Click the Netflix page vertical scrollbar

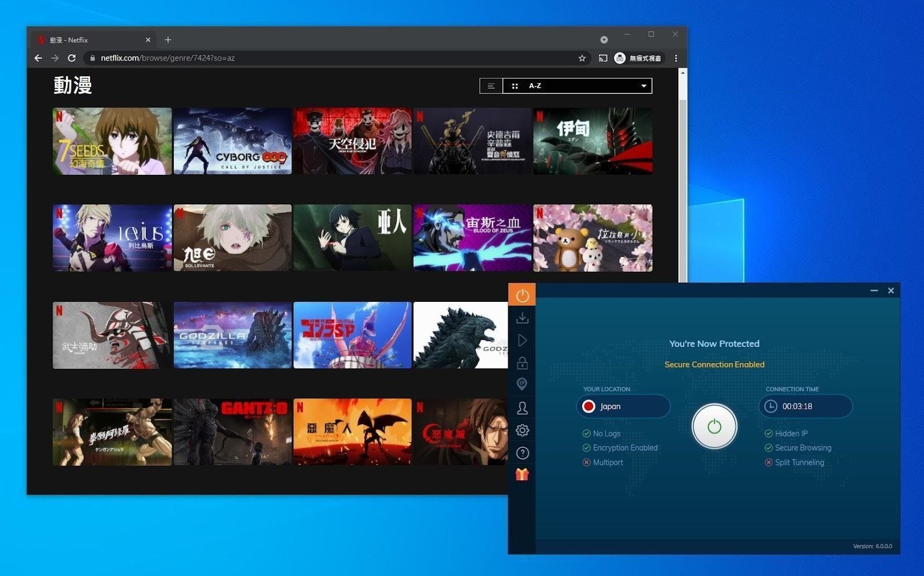[x=683, y=190]
